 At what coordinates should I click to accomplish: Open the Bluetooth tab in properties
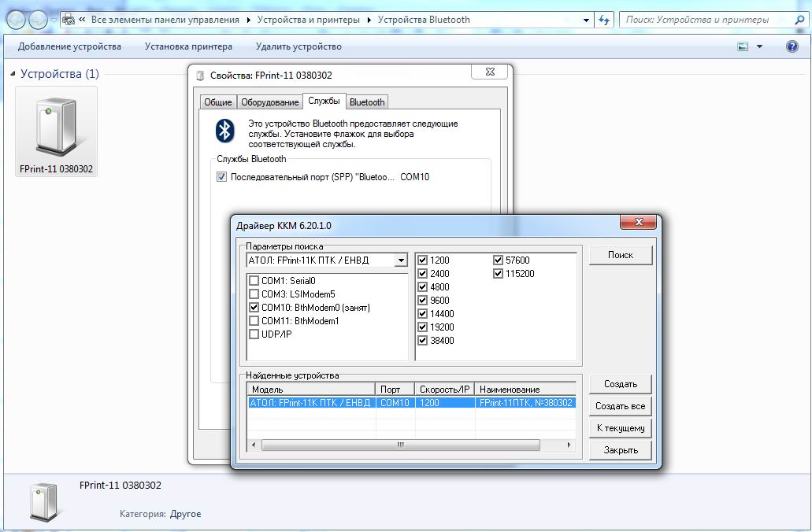click(367, 102)
